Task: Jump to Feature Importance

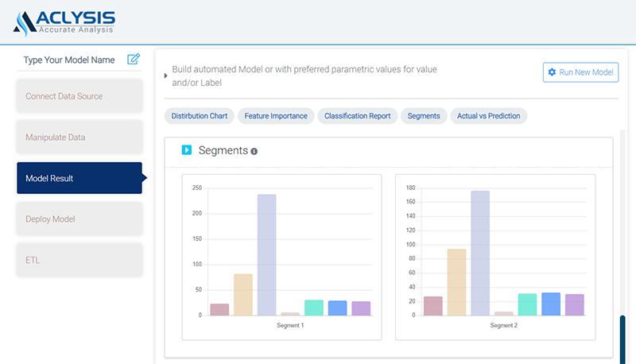Action: pyautogui.click(x=276, y=116)
